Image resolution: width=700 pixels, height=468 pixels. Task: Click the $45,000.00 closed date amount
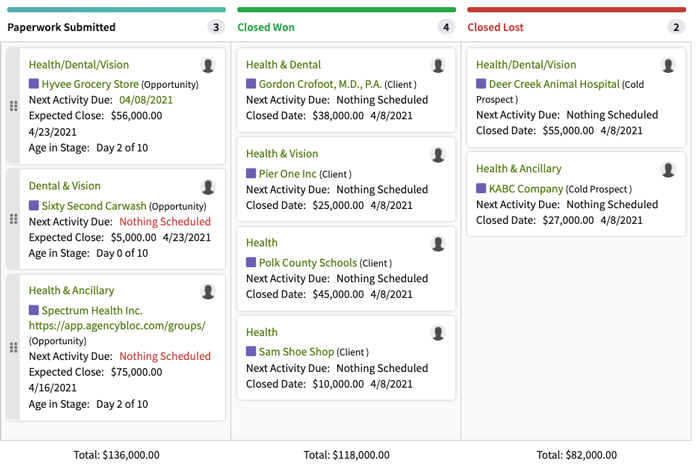click(x=338, y=294)
